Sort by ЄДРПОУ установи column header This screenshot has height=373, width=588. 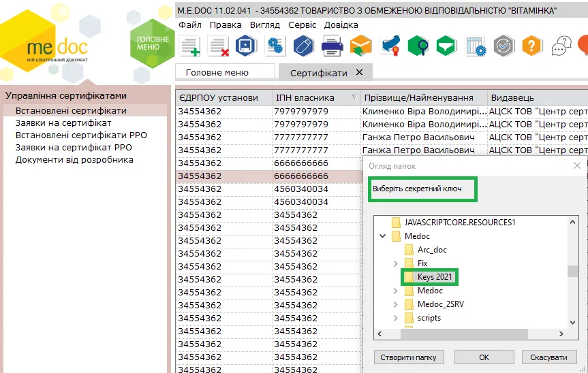click(x=223, y=98)
